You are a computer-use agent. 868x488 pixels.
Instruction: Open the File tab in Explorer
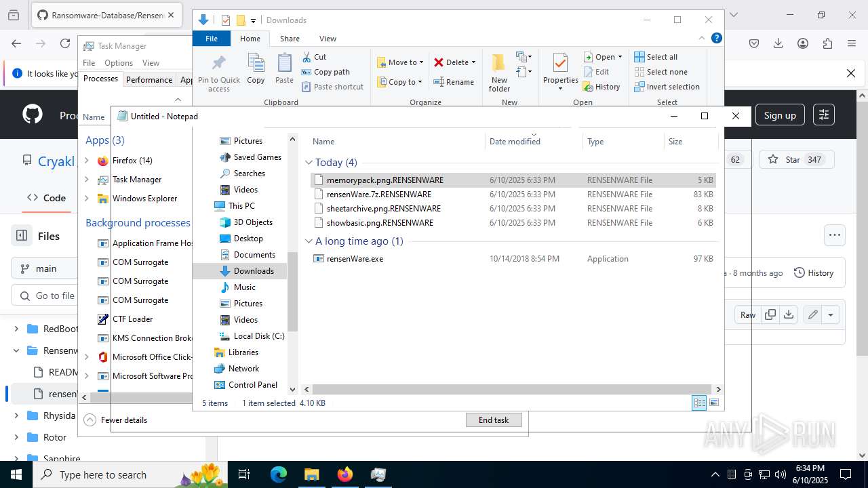coord(212,39)
